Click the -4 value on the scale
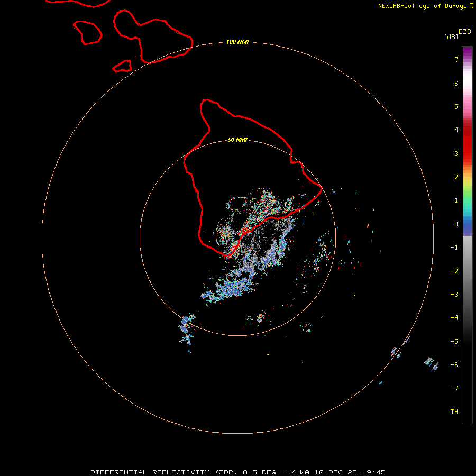 tap(454, 317)
